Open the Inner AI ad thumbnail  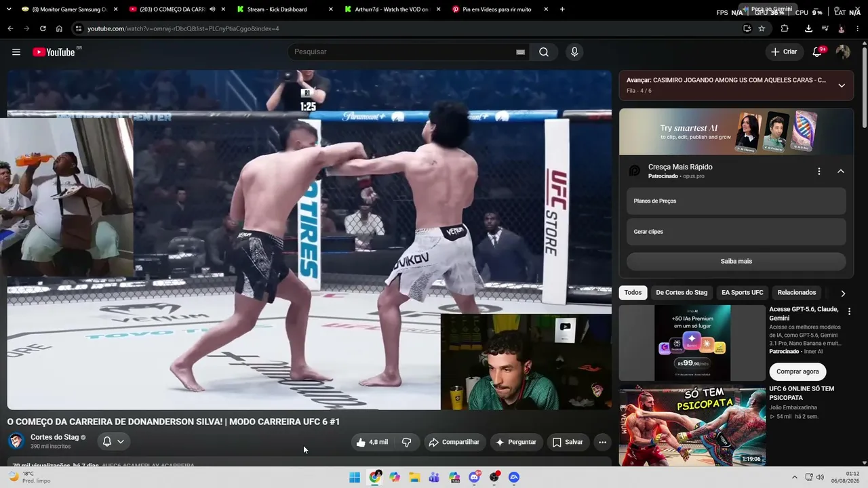[x=692, y=343]
